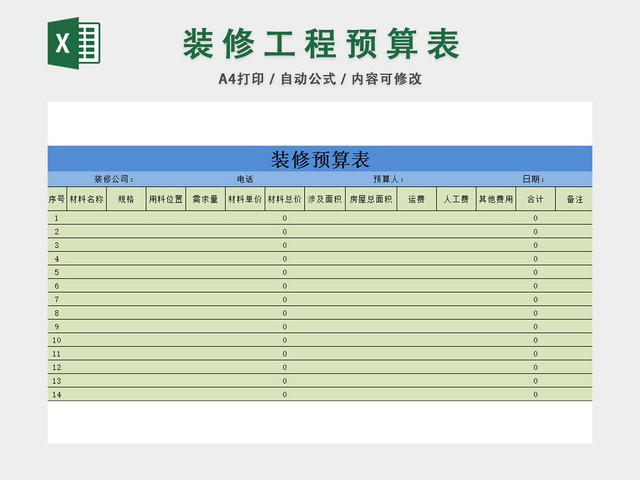Click the empty 材料名称 cell in row 1
Screen dimensions: 640x480
(87, 218)
